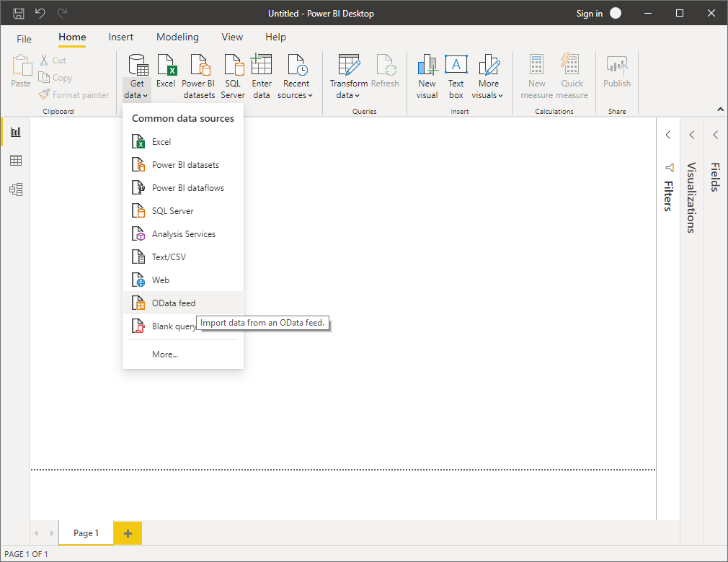Switch to the Modeling ribbon tab

[177, 37]
